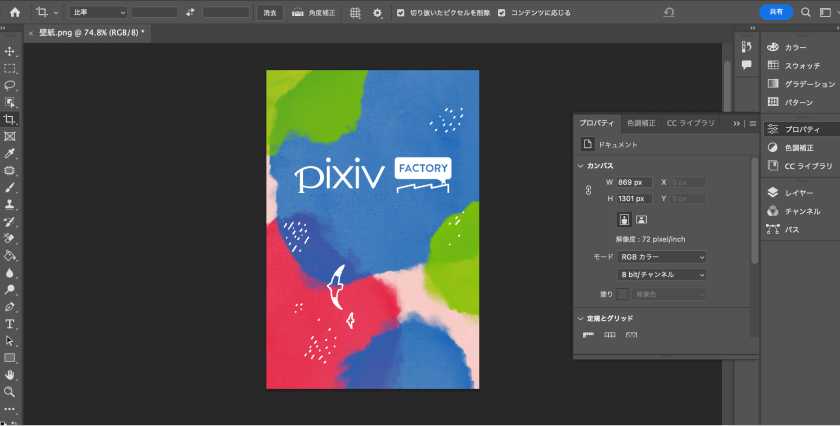Select the Zoom tool in the toolbar

(x=10, y=392)
